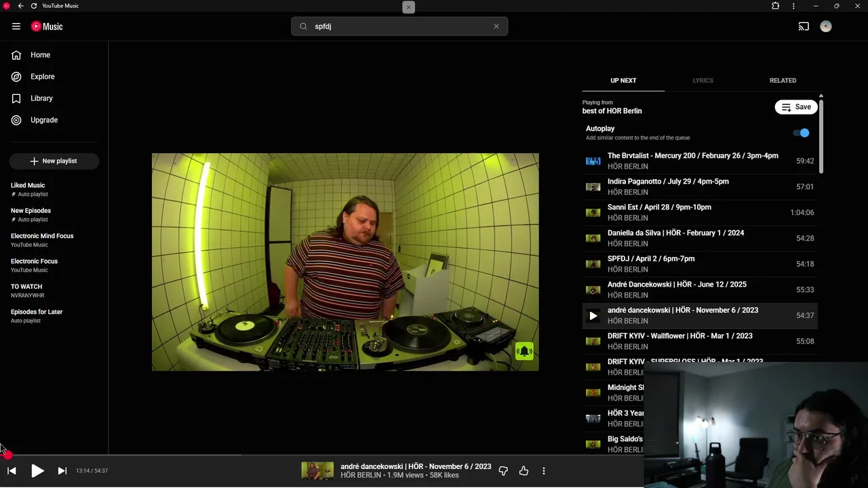Select the Sanni Est row thumbnail
The height and width of the screenshot is (488, 868).
pos(593,213)
